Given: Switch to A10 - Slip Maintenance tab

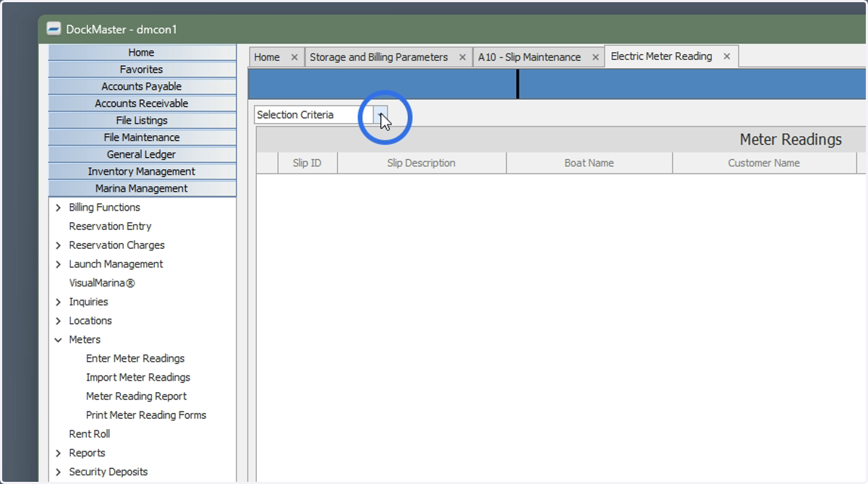Looking at the screenshot, I should coord(529,57).
